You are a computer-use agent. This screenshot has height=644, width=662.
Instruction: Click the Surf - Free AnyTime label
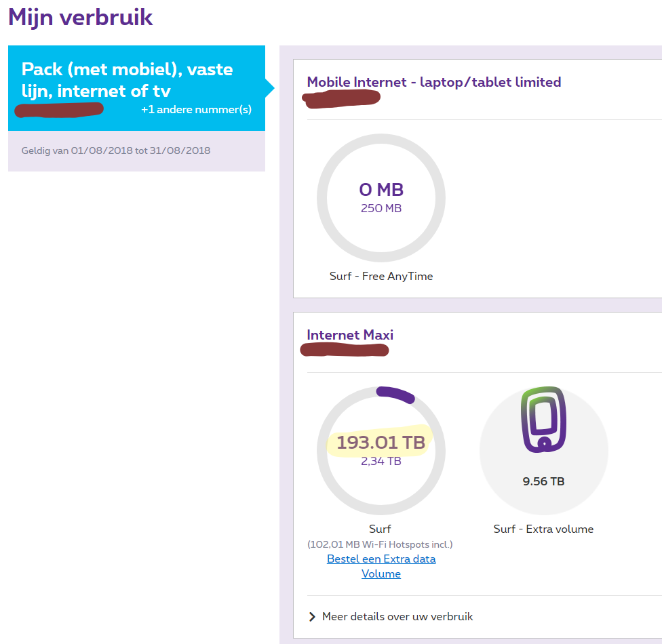pos(381,277)
